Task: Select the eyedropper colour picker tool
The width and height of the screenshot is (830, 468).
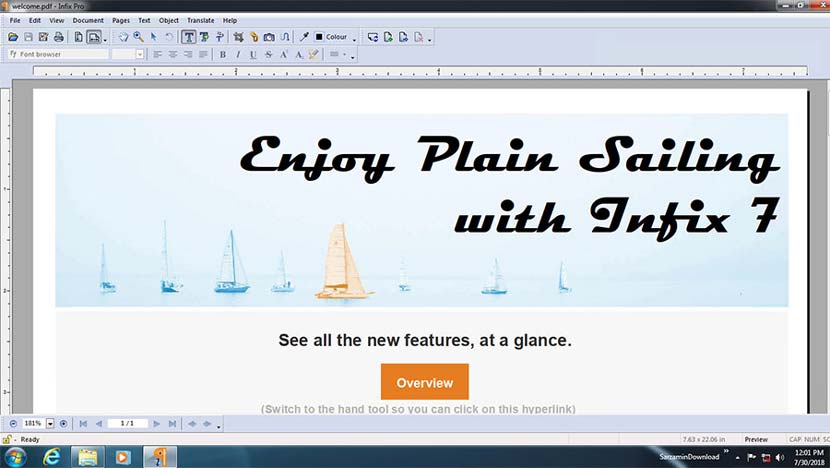Action: tap(304, 37)
